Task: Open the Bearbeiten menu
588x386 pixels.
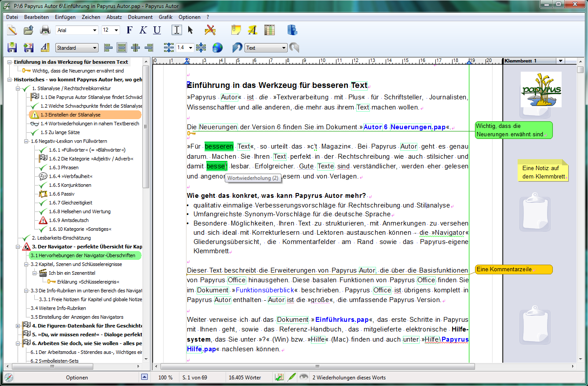Action: (x=37, y=17)
